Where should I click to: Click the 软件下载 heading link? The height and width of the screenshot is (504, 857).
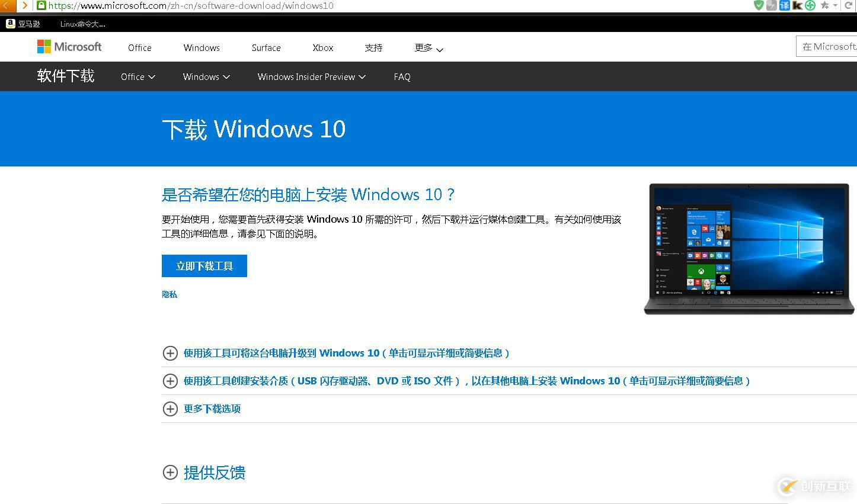point(66,76)
